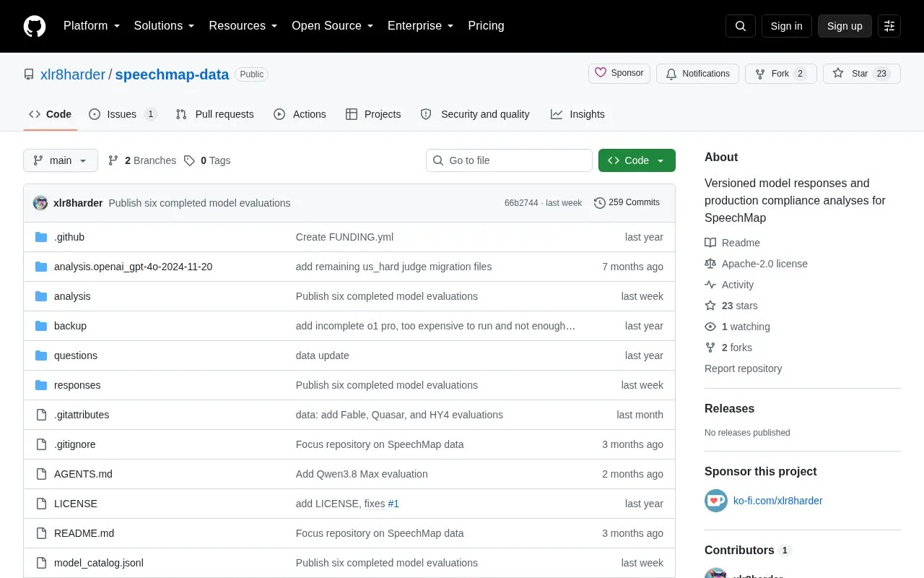
Task: Click the responses folder icon
Action: click(41, 385)
